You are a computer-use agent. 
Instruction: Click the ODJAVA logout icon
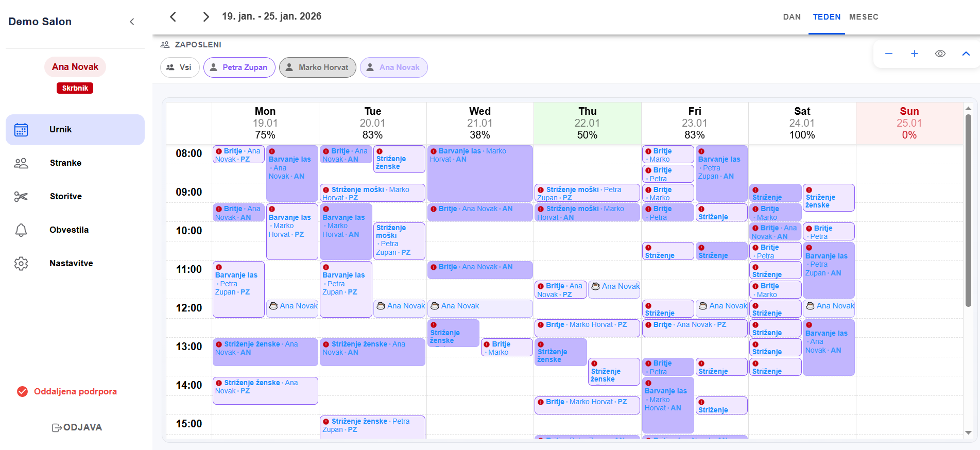click(x=57, y=428)
